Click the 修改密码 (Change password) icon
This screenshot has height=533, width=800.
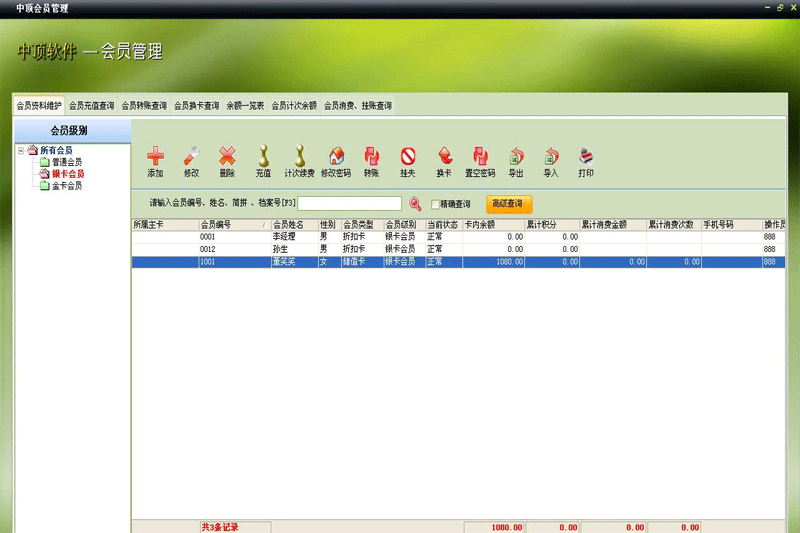point(336,156)
